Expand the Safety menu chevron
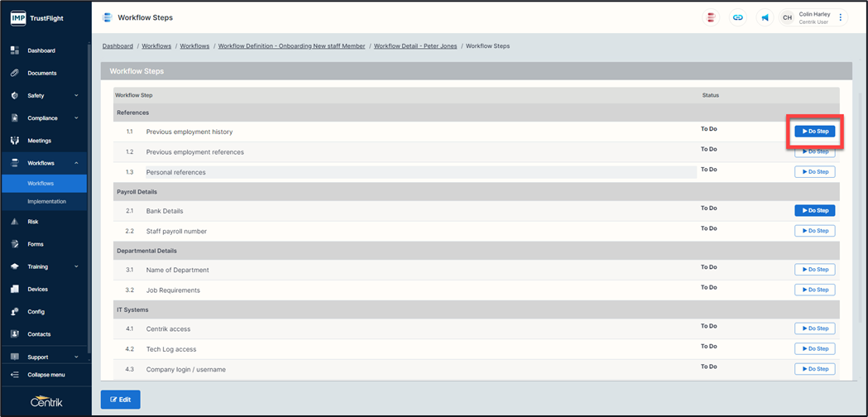 76,95
